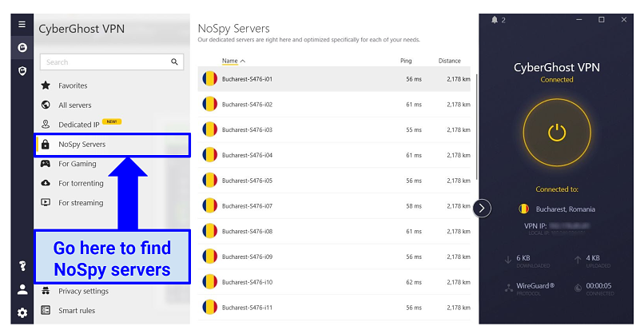Viewport: 644px width, 334px height.
Task: Click the gaming controller icon
Action: [x=46, y=164]
